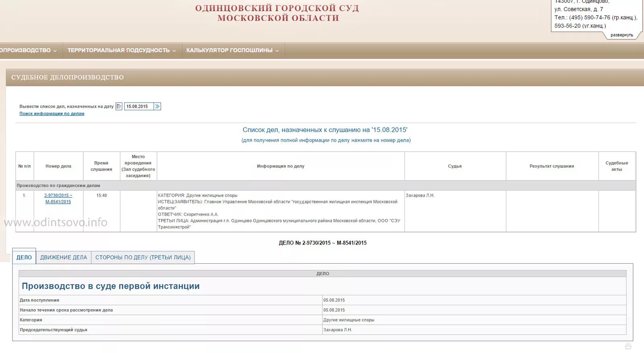644x353 pixels.
Task: Expand the 'Калькулятор госпошлины' menu
Action: tap(233, 50)
